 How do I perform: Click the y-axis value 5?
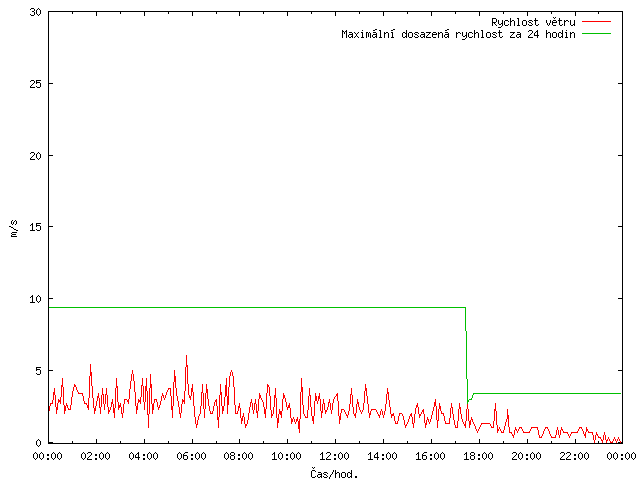(x=39, y=371)
